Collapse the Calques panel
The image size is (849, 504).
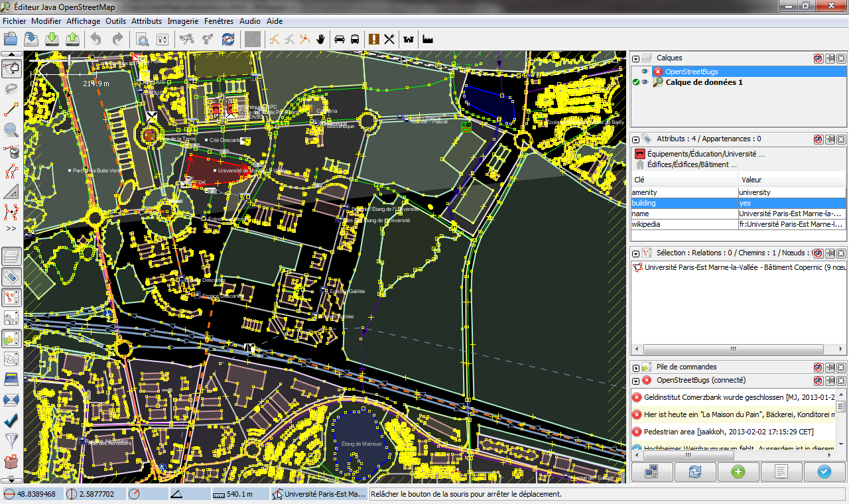coord(635,58)
